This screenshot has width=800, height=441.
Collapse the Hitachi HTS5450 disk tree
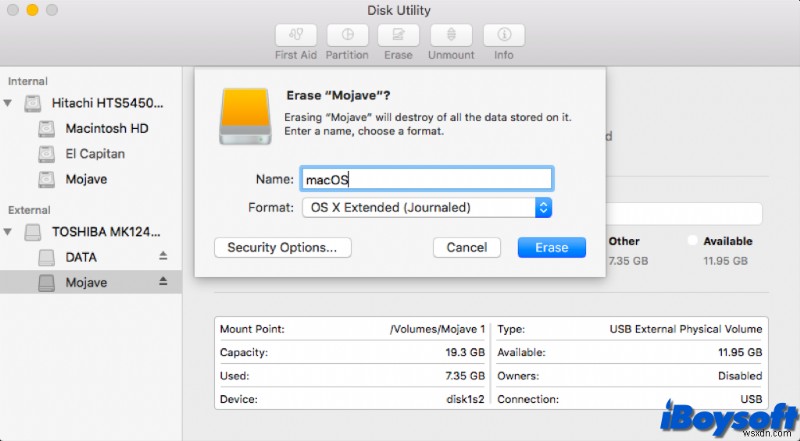[x=8, y=103]
